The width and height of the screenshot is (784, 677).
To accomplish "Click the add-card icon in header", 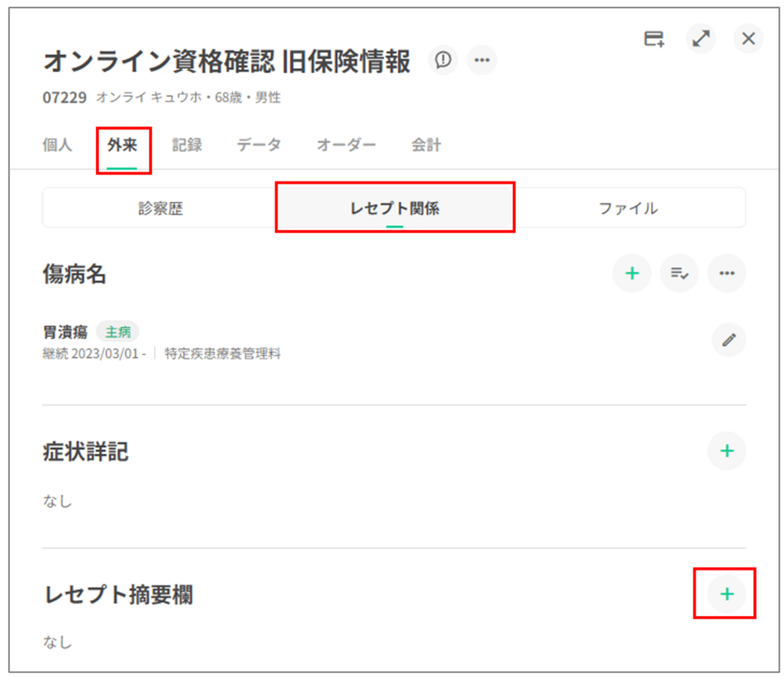I will [654, 39].
